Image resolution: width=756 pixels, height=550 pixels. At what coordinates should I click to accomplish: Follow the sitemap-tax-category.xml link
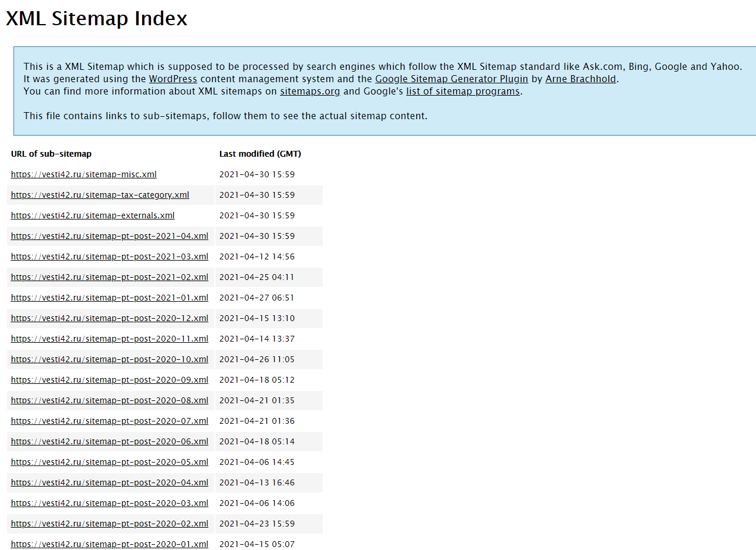click(100, 195)
